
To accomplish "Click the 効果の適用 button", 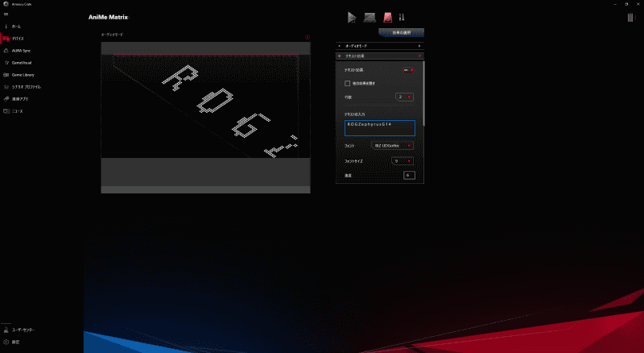I will pos(401,32).
